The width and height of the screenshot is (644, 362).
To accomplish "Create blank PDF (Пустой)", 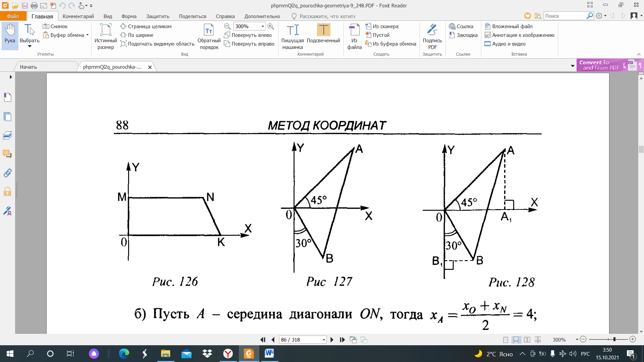I will click(377, 35).
